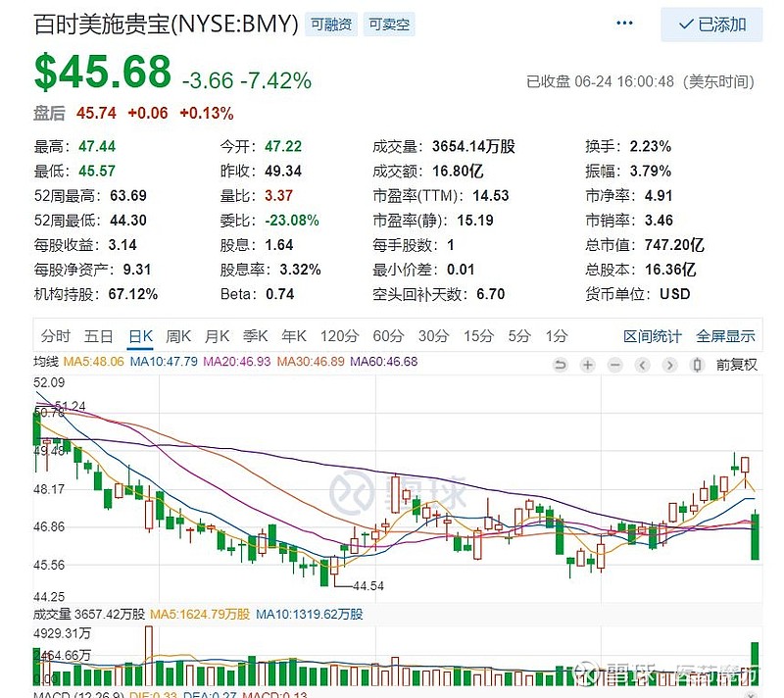Open the 五日 five-day tab
Image resolution: width=784 pixels, height=698 pixels.
click(x=98, y=335)
